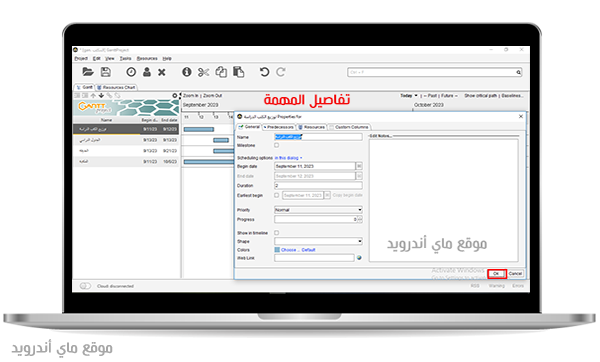The width and height of the screenshot is (600, 362).
Task: Select the task row ending 10/6/23
Action: tap(126, 161)
